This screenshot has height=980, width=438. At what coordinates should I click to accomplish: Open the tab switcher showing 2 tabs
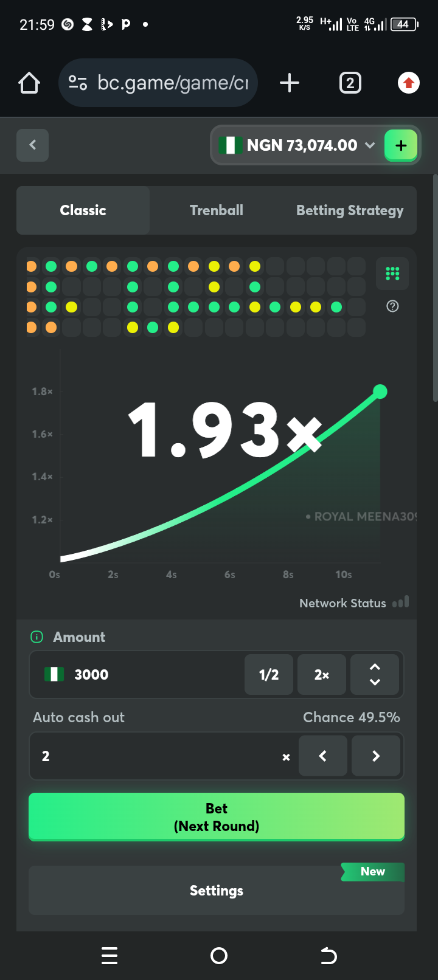point(350,83)
